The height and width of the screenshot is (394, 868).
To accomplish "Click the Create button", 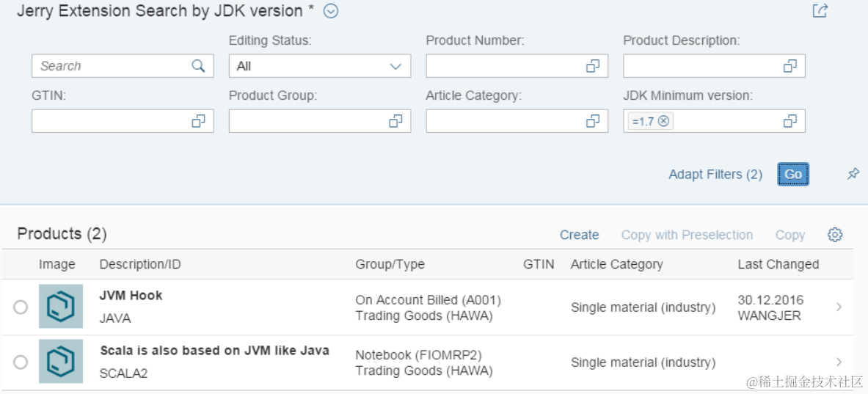I will [x=579, y=235].
